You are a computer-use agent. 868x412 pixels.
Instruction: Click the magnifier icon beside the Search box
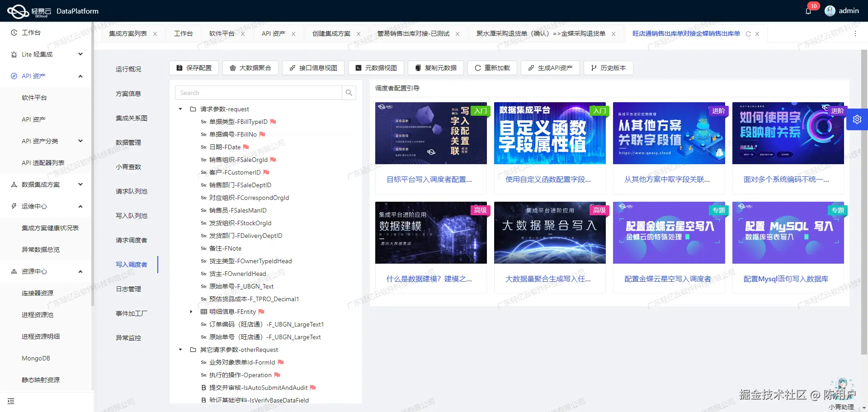(x=349, y=93)
